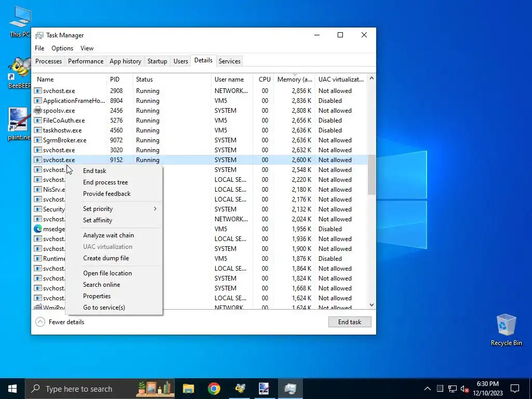
Task: Open the View menu
Action: [x=87, y=48]
